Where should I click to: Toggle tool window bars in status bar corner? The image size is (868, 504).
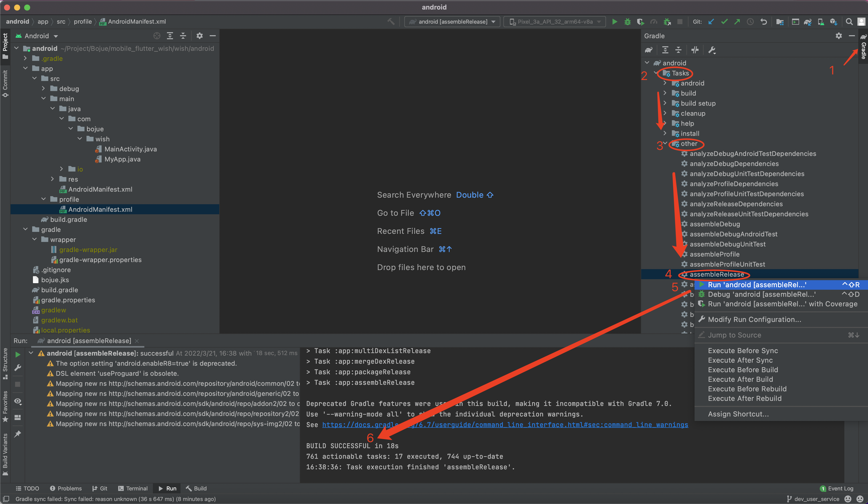tap(6, 499)
